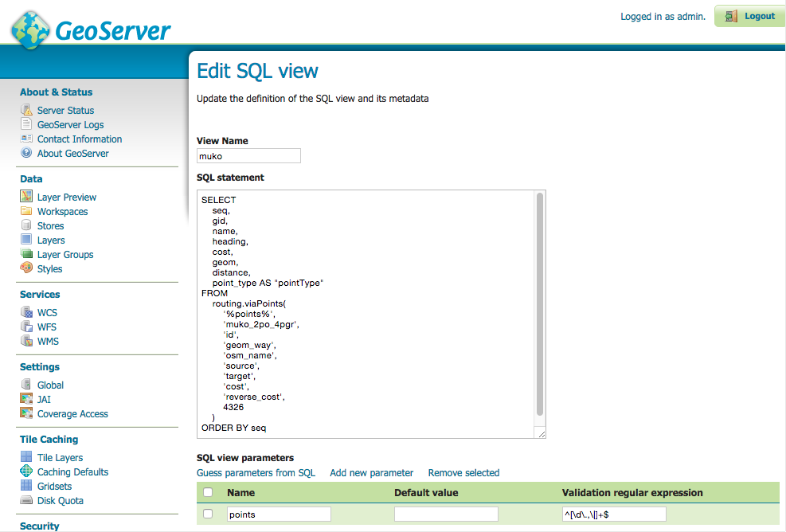This screenshot has height=532, width=786.
Task: Click the Gridsets icon in Tile Caching
Action: pyautogui.click(x=26, y=487)
